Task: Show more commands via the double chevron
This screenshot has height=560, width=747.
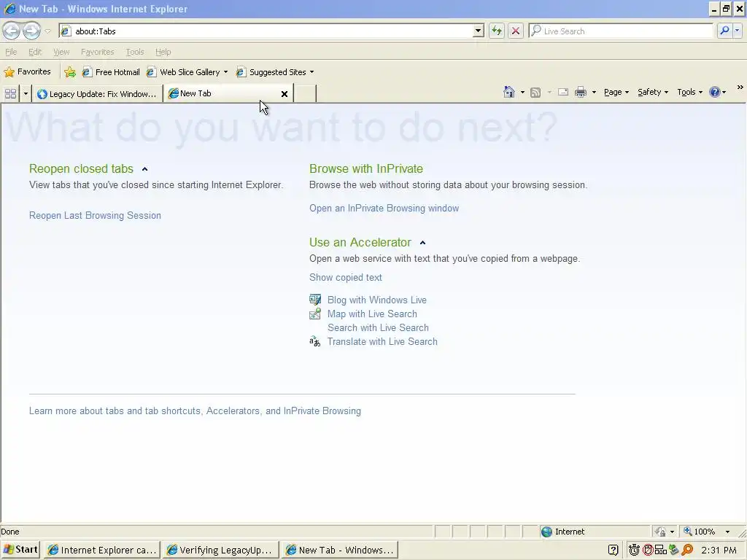Action: tap(740, 87)
